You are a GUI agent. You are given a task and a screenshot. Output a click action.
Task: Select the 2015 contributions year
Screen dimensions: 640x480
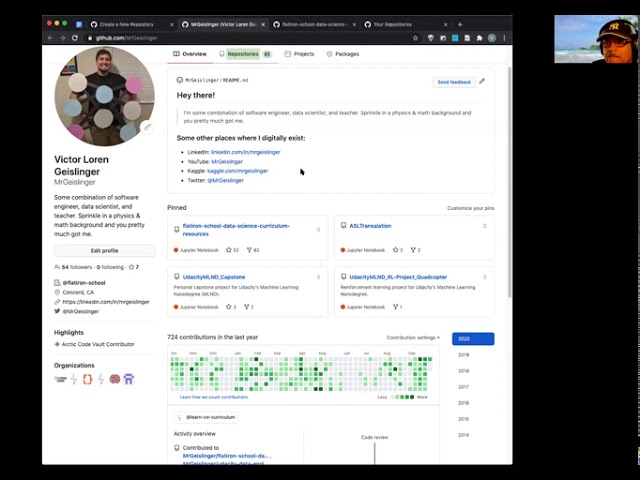tap(464, 419)
